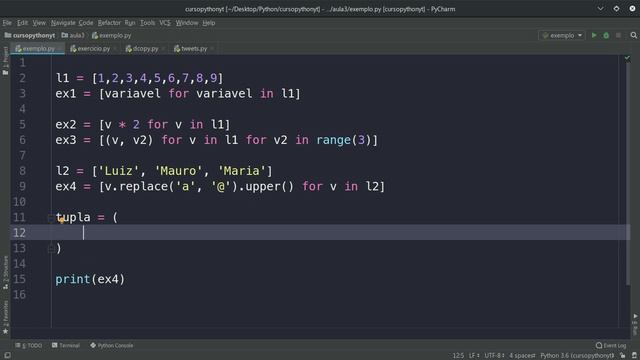Image resolution: width=640 pixels, height=360 pixels.
Task: Close the exercicio.py tab
Action: (x=116, y=49)
